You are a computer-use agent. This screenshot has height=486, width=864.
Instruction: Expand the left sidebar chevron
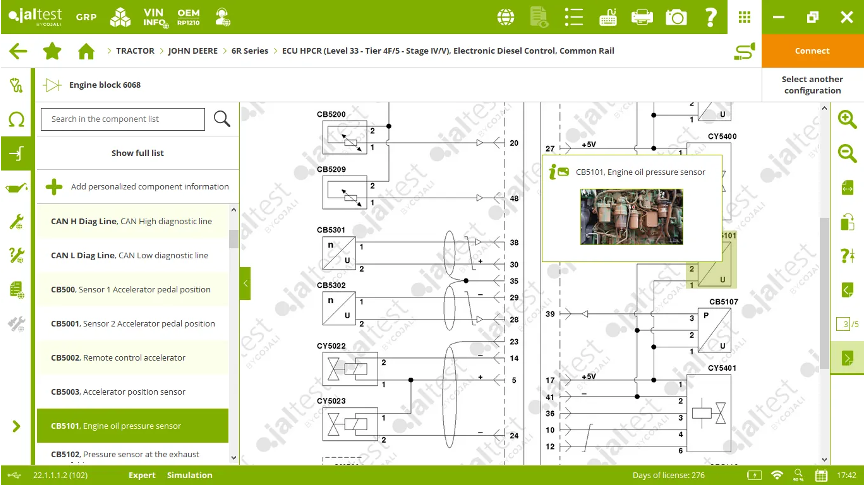click(x=16, y=426)
